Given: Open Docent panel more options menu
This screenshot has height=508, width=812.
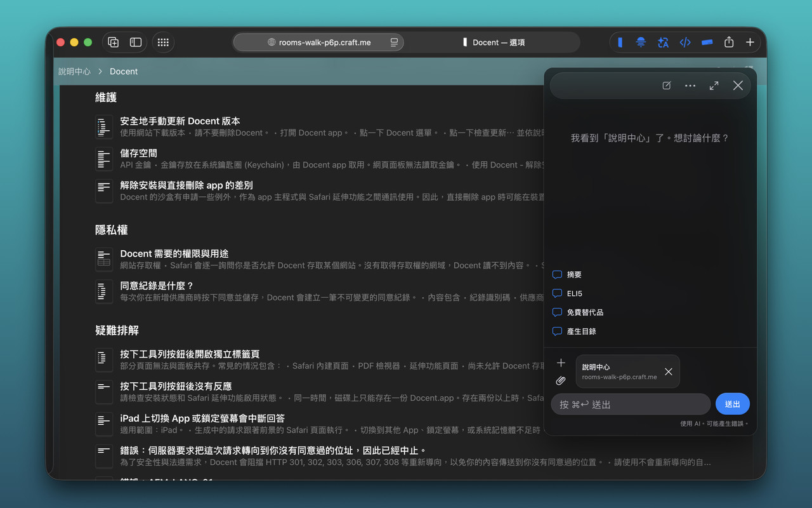Looking at the screenshot, I should tap(690, 86).
